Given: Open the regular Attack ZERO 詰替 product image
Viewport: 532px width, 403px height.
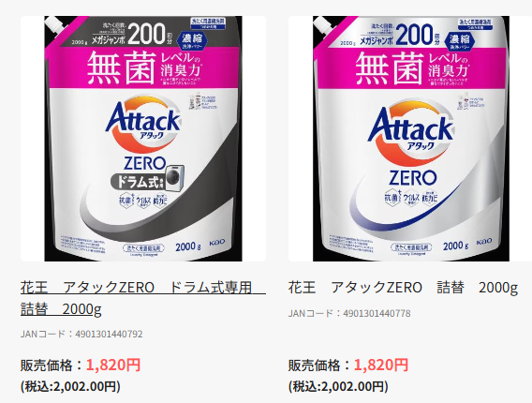Looking at the screenshot, I should click(410, 139).
